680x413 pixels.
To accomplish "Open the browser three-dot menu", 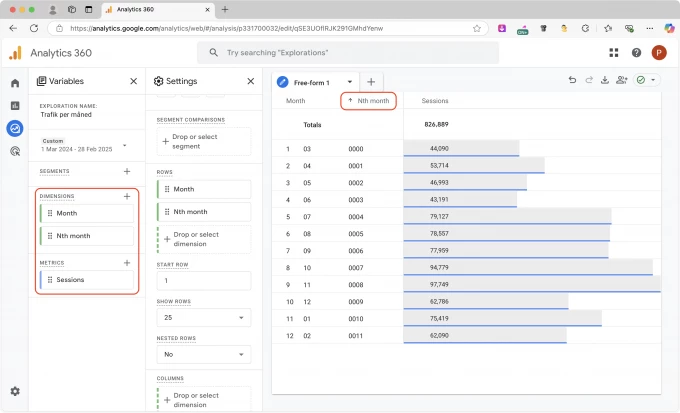I will pyautogui.click(x=650, y=28).
